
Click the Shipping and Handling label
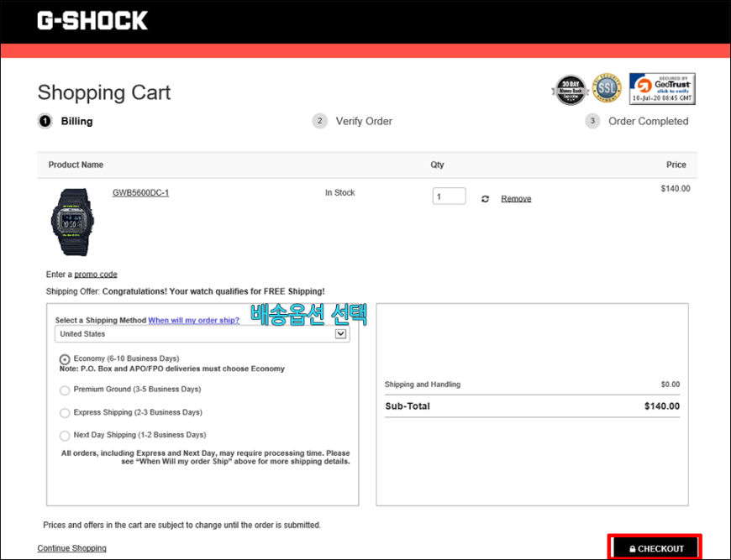(x=423, y=385)
